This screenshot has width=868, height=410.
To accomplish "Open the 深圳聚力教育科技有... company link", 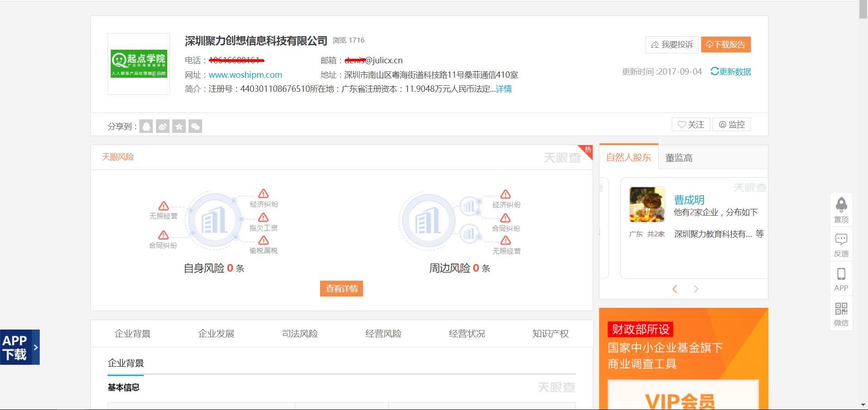I will click(x=713, y=234).
